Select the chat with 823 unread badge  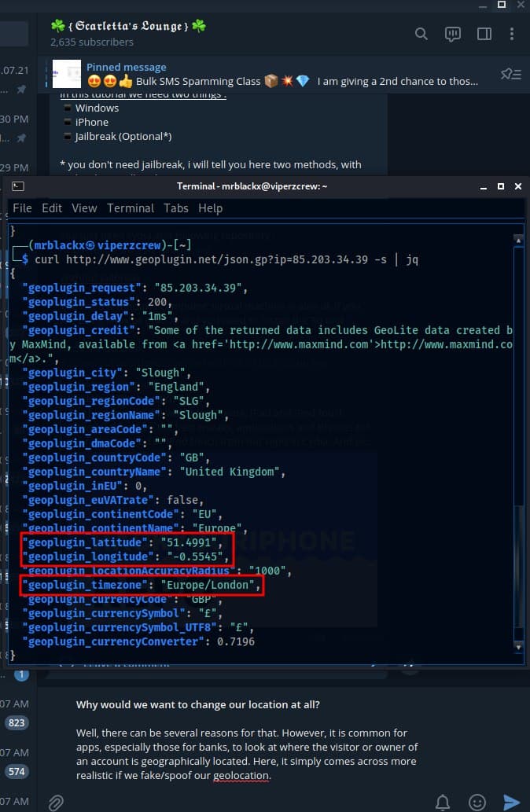[x=17, y=722]
